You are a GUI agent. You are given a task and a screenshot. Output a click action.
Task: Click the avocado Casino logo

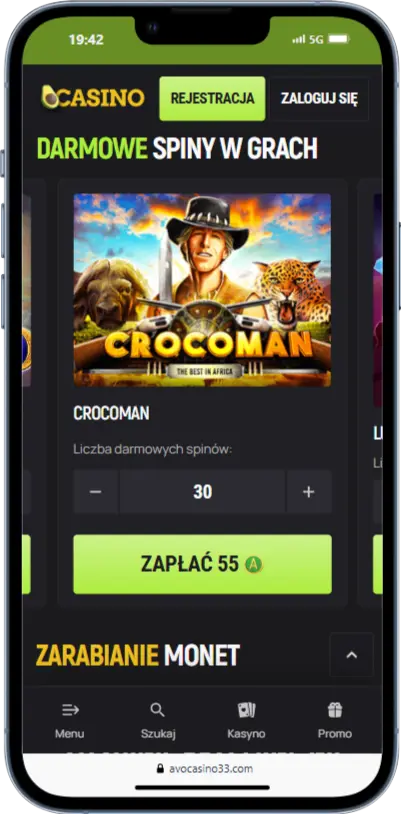(x=93, y=98)
